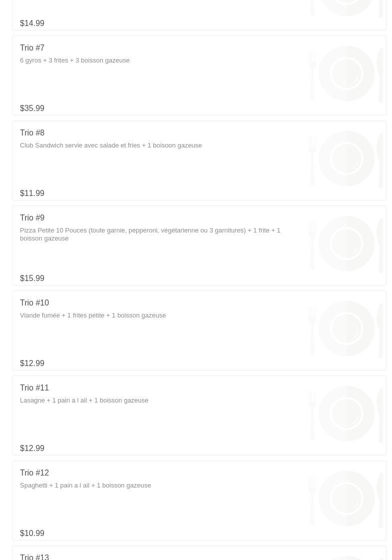This screenshot has height=560, width=392.
Task: Click the Trio #9 placeholder plate image
Action: [346, 243]
